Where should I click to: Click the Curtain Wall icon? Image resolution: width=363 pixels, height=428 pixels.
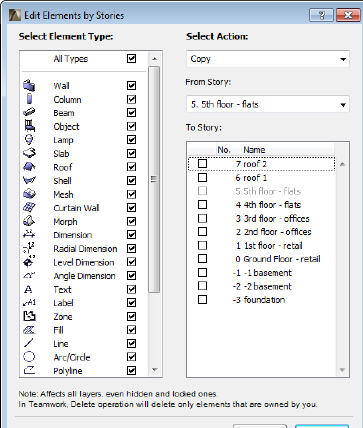point(29,207)
